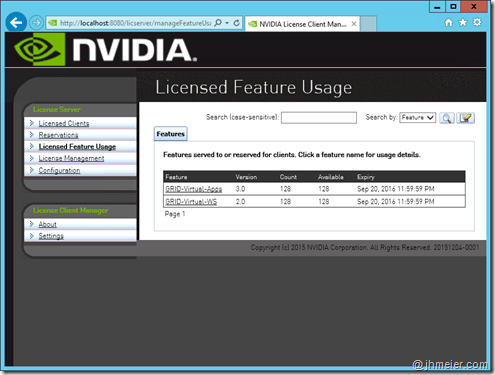Viewport: 495px width, 375px height.
Task: Open the GRID-Virtual-WS feature link
Action: [x=191, y=202]
